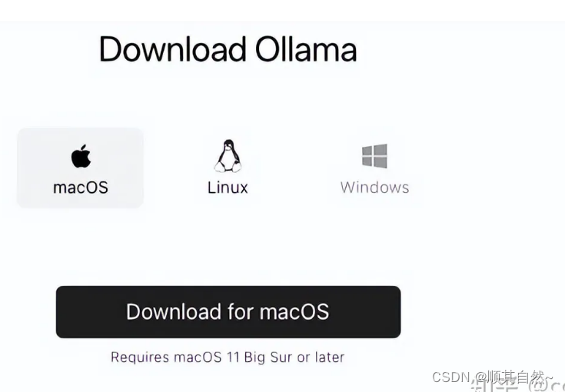The height and width of the screenshot is (392, 565).
Task: Switch to the Linux tab label
Action: tap(228, 188)
